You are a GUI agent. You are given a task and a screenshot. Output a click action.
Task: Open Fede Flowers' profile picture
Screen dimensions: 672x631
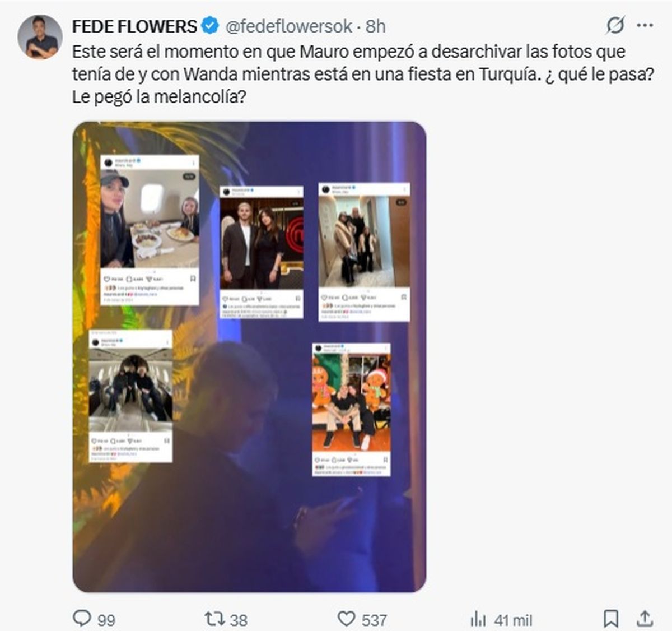(40, 37)
